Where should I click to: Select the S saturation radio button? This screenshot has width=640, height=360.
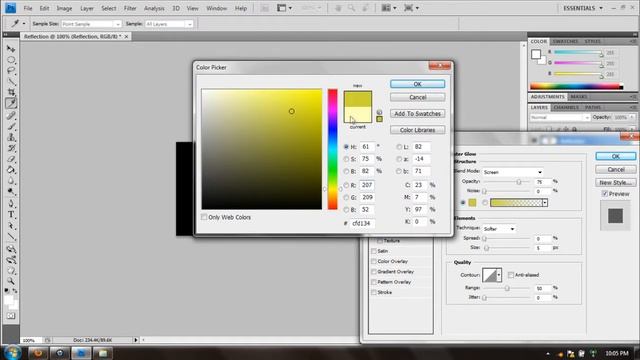(346, 159)
